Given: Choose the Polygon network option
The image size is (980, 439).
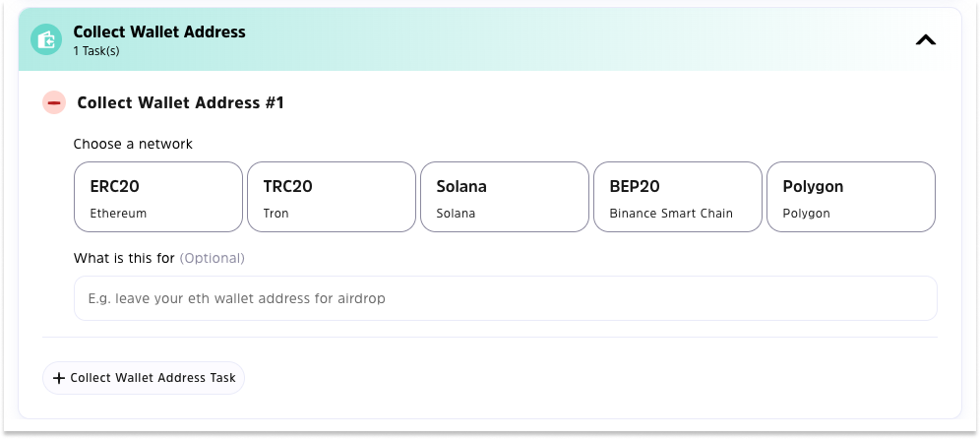Looking at the screenshot, I should click(850, 197).
